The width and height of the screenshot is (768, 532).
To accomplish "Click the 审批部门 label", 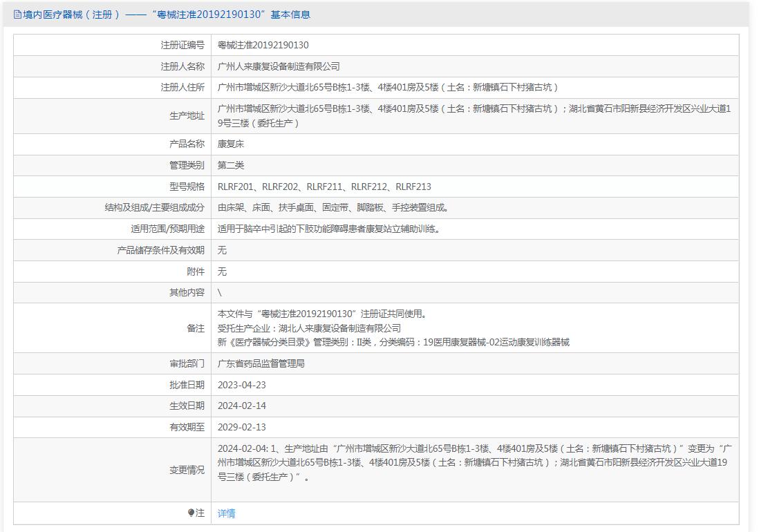I will click(x=187, y=363).
